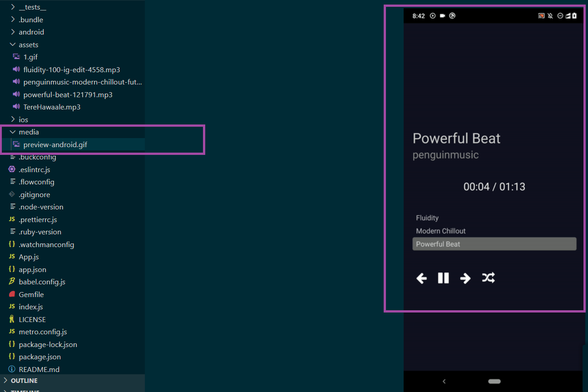The height and width of the screenshot is (392, 588).
Task: Click the battery icon in phone status bar
Action: (574, 15)
